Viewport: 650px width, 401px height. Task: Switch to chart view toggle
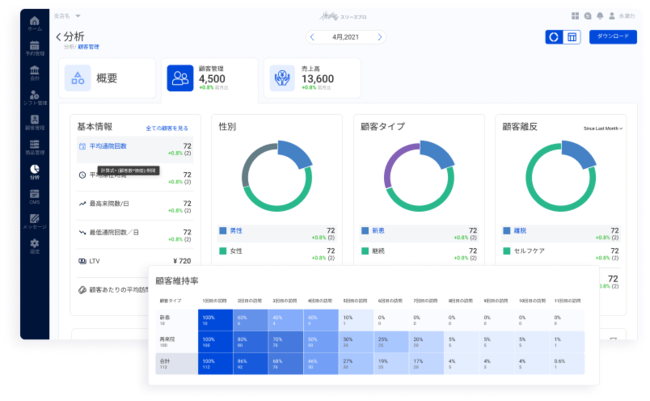click(x=554, y=37)
